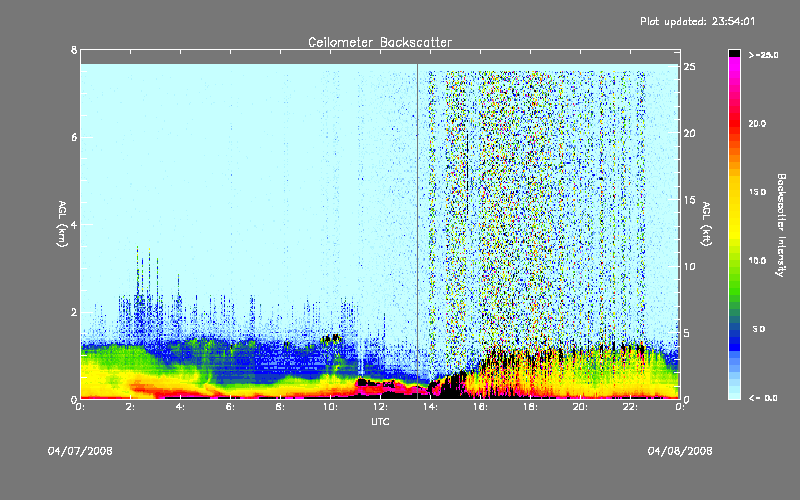
Task: Click the 22: hour tick label
Action: click(x=630, y=407)
